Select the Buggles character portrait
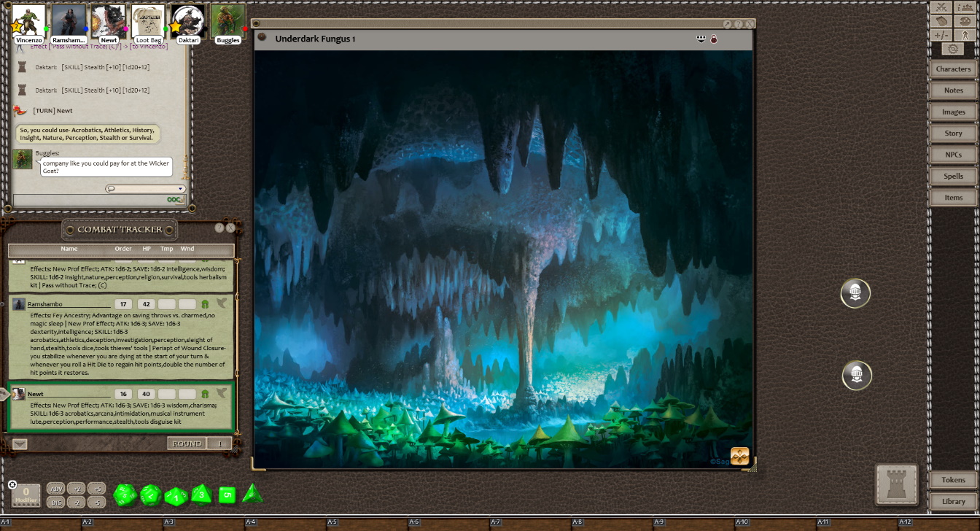The height and width of the screenshot is (531, 980). coord(227,21)
